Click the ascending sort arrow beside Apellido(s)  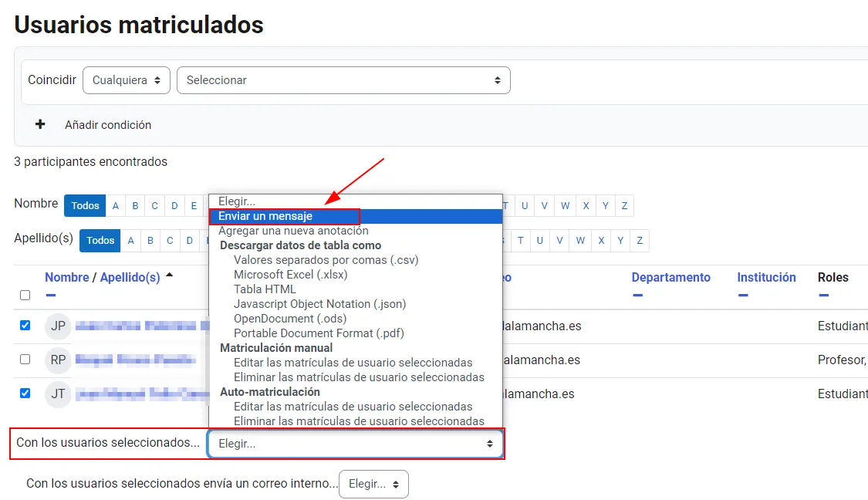(x=170, y=274)
